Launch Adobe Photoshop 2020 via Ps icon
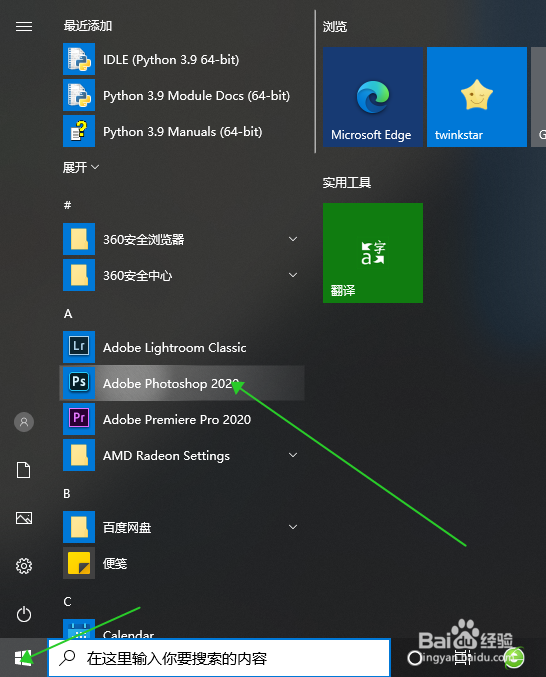The height and width of the screenshot is (677, 546). click(79, 383)
